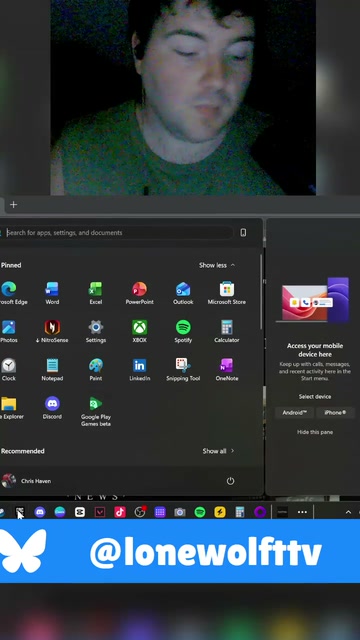Click the "Pinned" section heading
Screen dimensions: 360x640
[x=11, y=265]
